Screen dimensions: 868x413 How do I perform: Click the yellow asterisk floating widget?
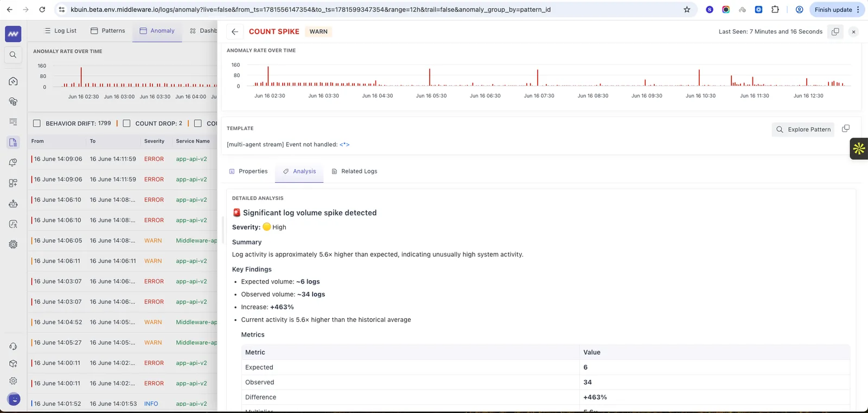coord(859,149)
